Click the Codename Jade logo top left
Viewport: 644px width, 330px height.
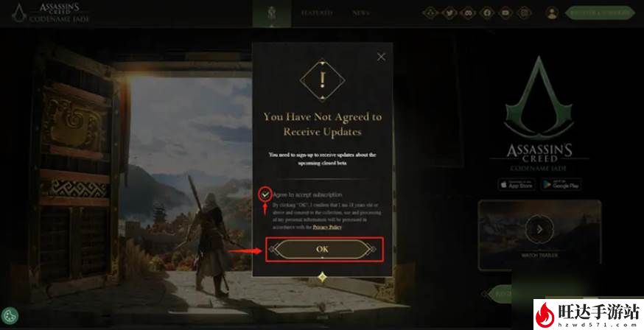[50, 13]
